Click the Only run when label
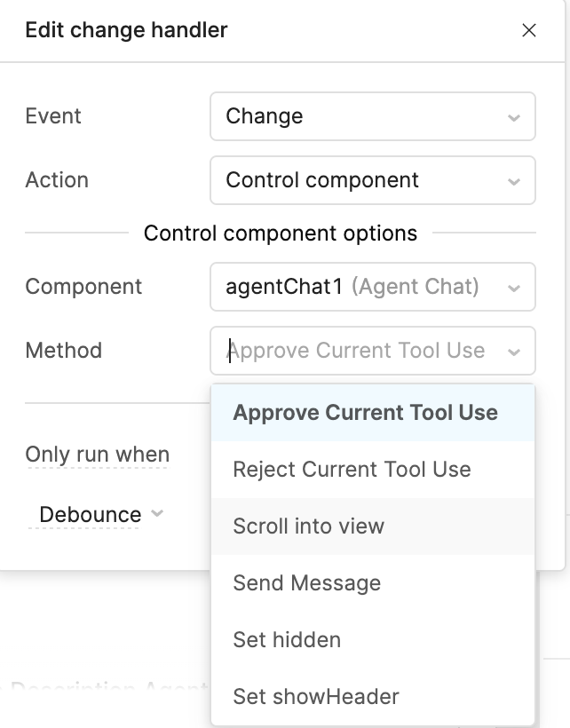This screenshot has width=570, height=728. tap(97, 455)
